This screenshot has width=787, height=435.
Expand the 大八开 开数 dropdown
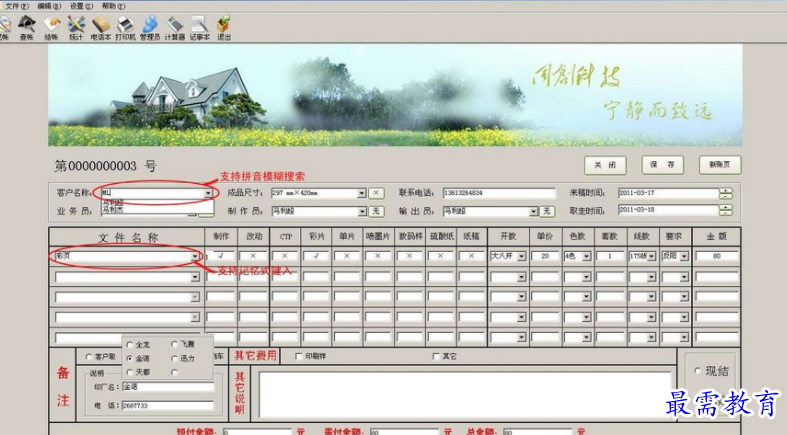click(521, 256)
